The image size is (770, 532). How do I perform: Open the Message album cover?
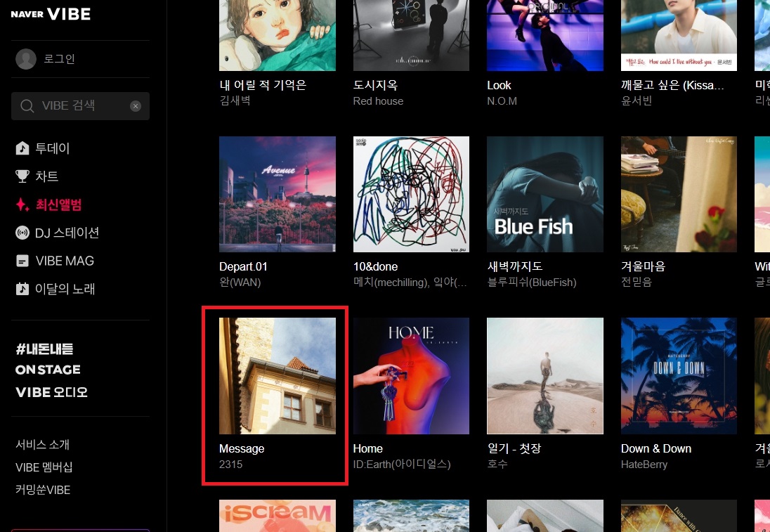click(278, 376)
